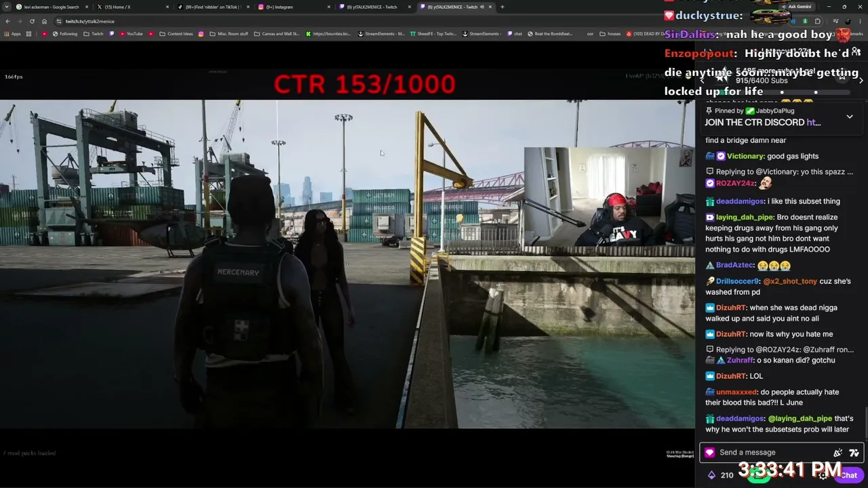868x488 pixels.
Task: Close the Instagram tab
Action: point(329,7)
